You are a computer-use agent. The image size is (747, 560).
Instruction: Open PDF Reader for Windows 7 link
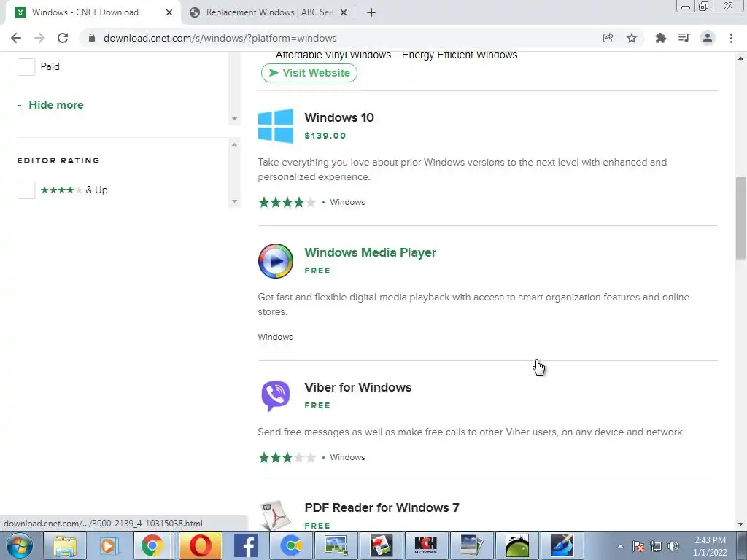pos(382,507)
